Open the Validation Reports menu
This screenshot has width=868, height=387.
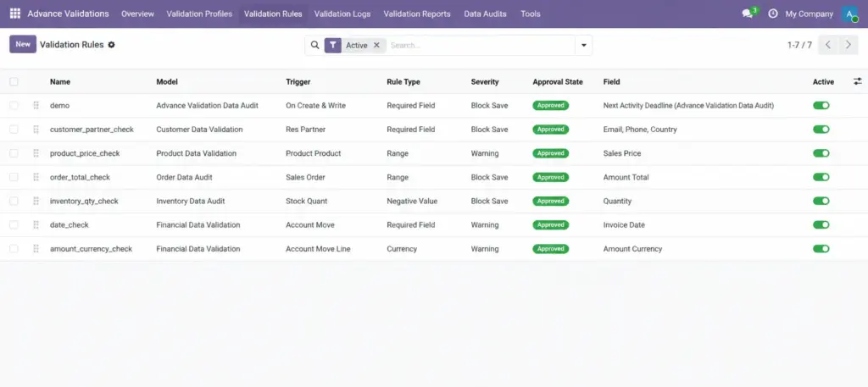(x=417, y=14)
